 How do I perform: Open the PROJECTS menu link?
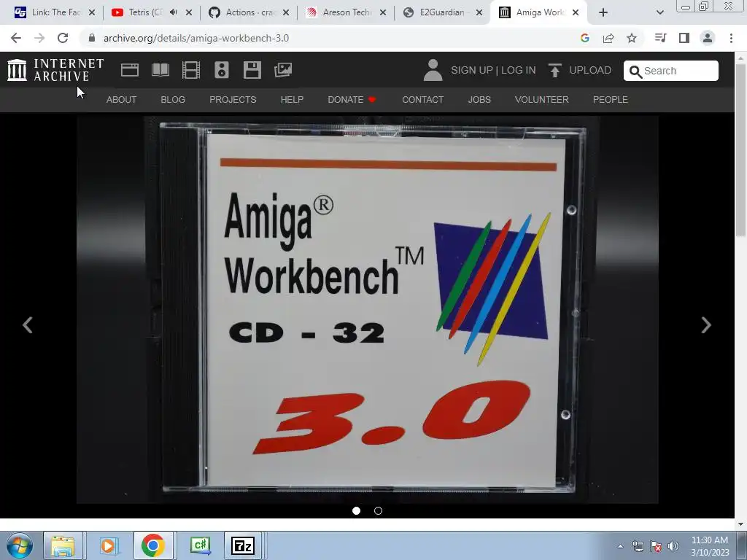pos(233,99)
